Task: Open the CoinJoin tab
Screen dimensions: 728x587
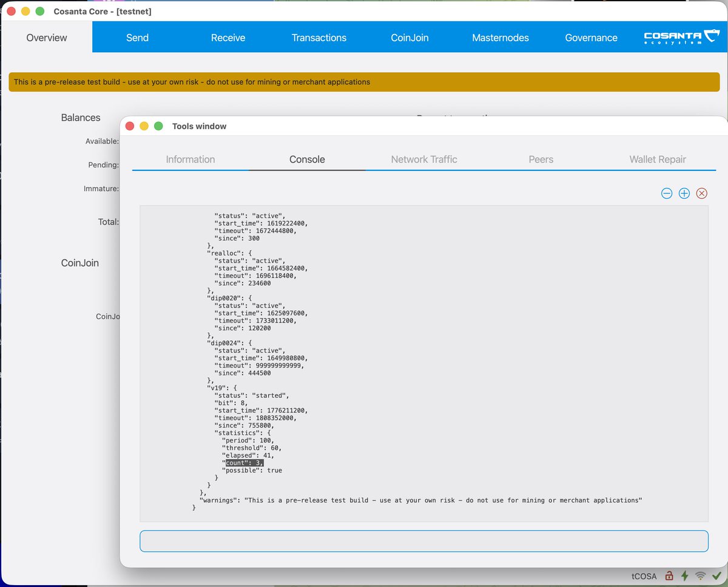Action: click(x=409, y=38)
